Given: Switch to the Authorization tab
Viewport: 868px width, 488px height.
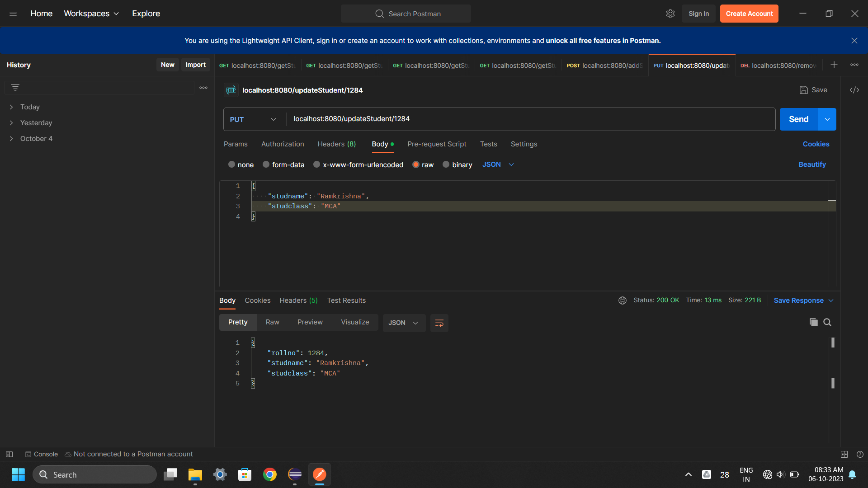Looking at the screenshot, I should click(283, 144).
